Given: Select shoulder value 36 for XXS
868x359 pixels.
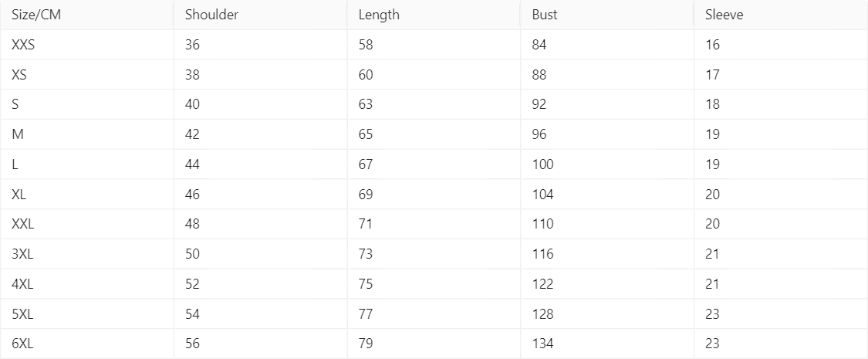Looking at the screenshot, I should pos(192,45).
